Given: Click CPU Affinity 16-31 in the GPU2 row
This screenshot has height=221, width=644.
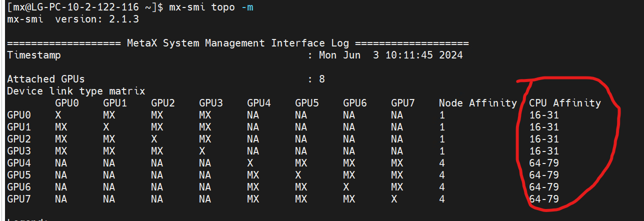Looking at the screenshot, I should pyautogui.click(x=544, y=139).
